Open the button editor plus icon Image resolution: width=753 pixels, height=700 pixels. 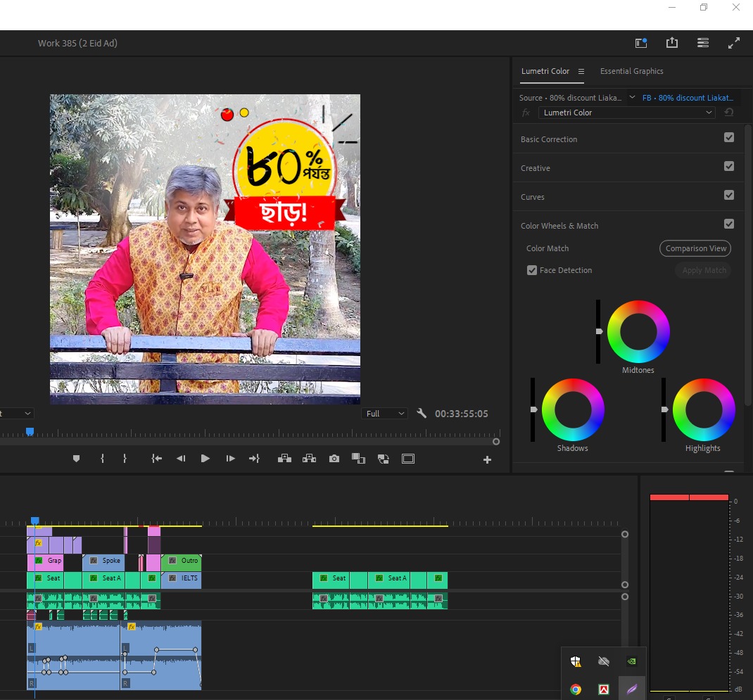487,460
